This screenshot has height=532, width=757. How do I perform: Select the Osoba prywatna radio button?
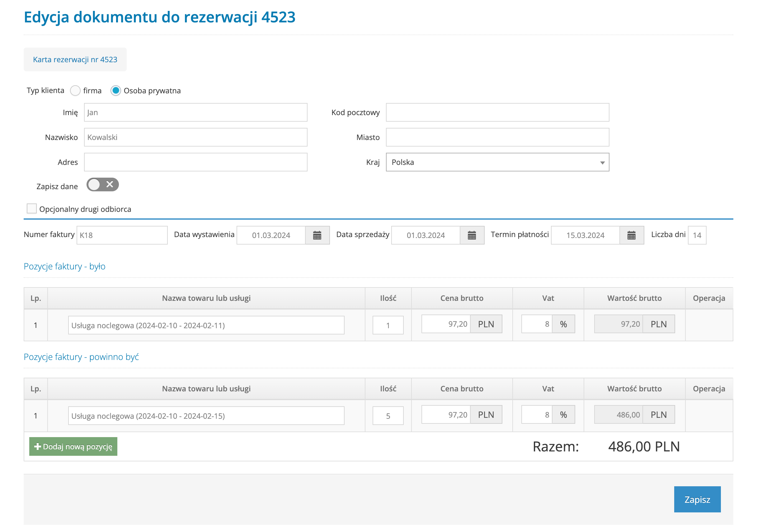click(x=116, y=91)
